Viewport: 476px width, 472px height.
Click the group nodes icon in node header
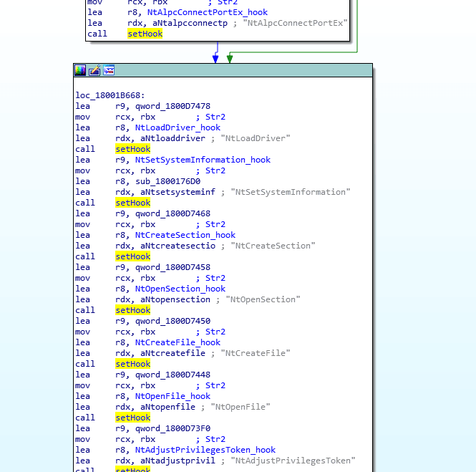(109, 70)
